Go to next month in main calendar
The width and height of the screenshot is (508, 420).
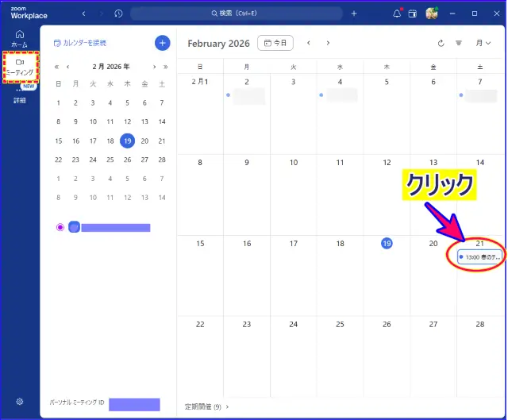click(328, 43)
